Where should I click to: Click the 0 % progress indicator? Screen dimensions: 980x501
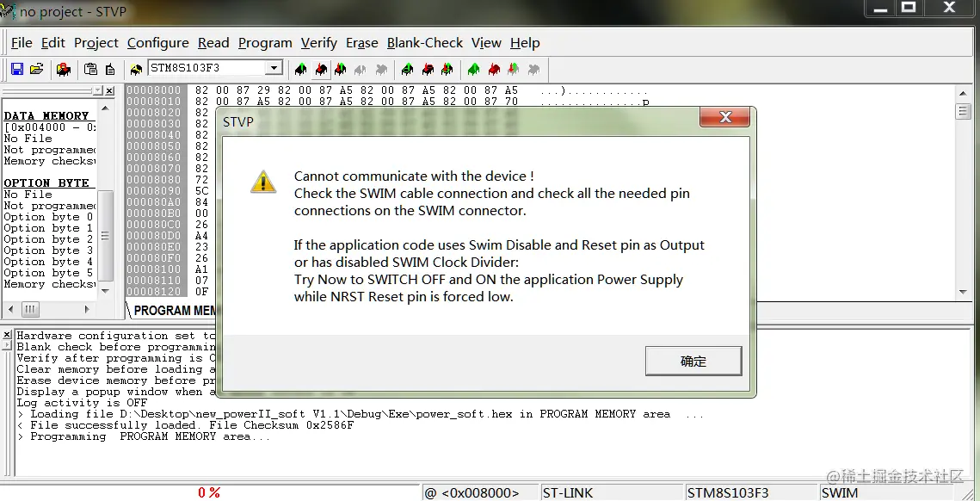(209, 493)
